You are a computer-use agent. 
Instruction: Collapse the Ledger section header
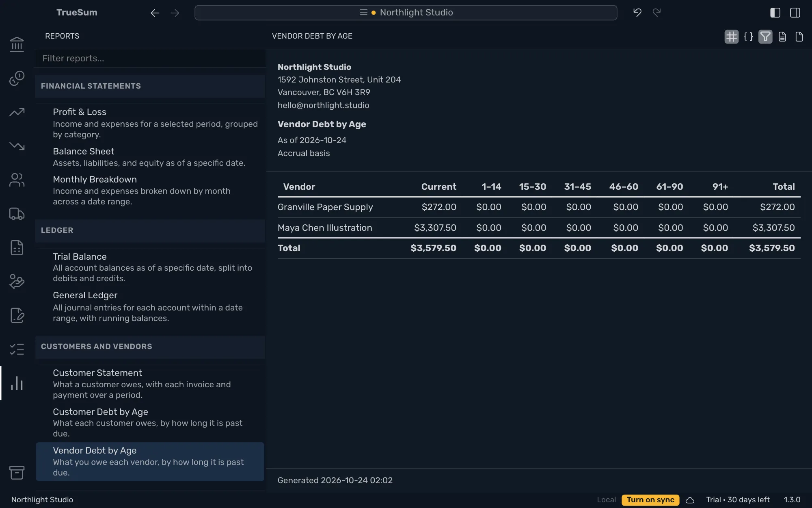150,230
